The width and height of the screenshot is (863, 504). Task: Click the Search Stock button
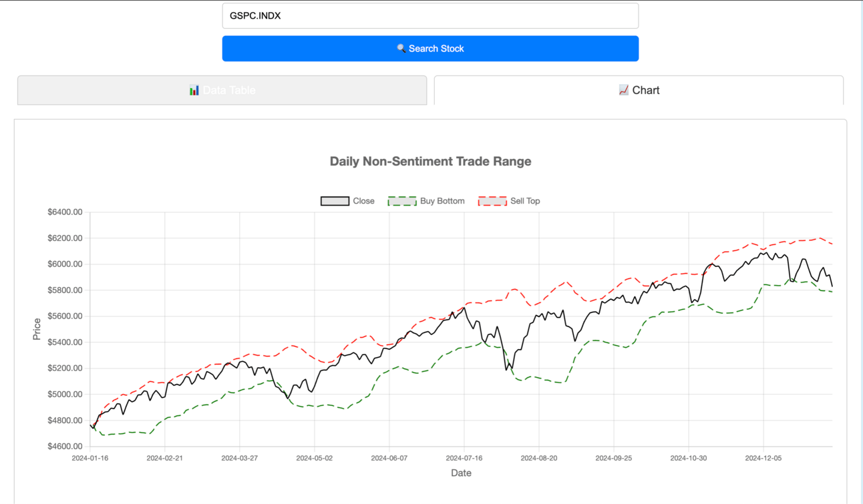pos(430,49)
